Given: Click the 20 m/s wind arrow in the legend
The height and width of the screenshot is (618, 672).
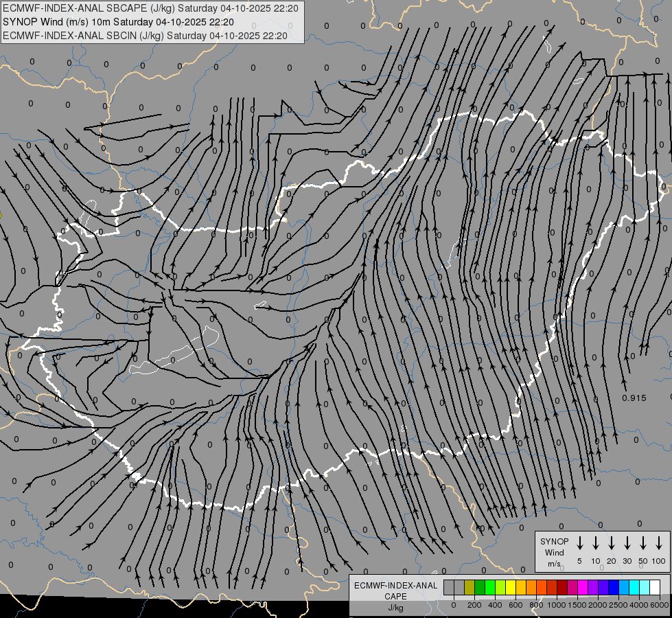Looking at the screenshot, I should click(x=611, y=542).
